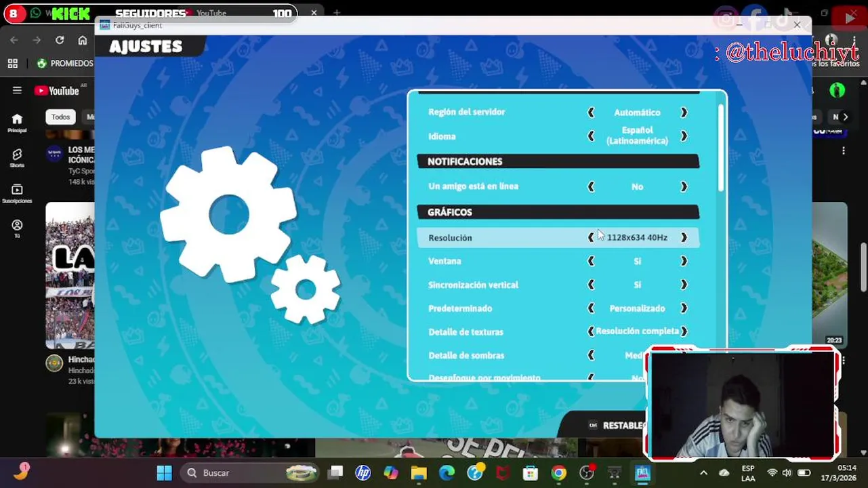Viewport: 868px width, 488px height.
Task: Click right arrow for Un amigo está en línea
Action: [x=684, y=186]
